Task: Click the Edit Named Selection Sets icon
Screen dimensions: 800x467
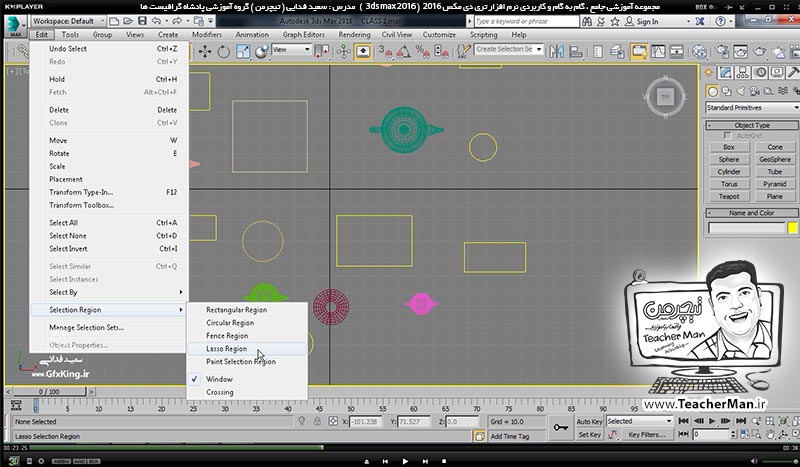Action: tap(464, 52)
